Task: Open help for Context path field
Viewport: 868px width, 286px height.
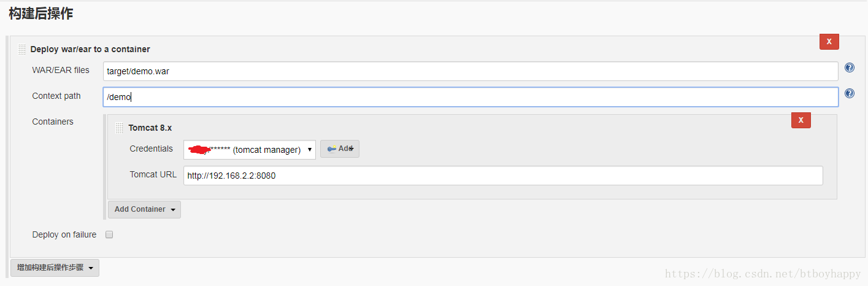Action: (850, 93)
